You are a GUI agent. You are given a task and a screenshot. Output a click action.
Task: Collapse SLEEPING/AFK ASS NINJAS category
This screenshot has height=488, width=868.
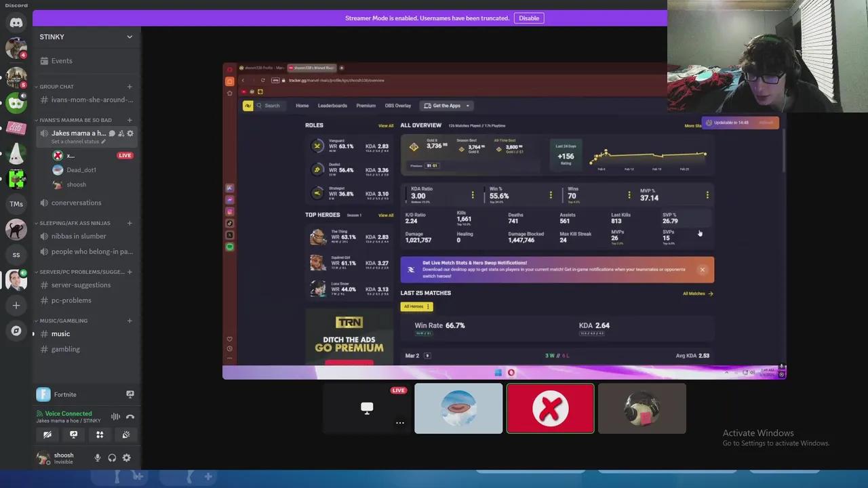tap(73, 223)
